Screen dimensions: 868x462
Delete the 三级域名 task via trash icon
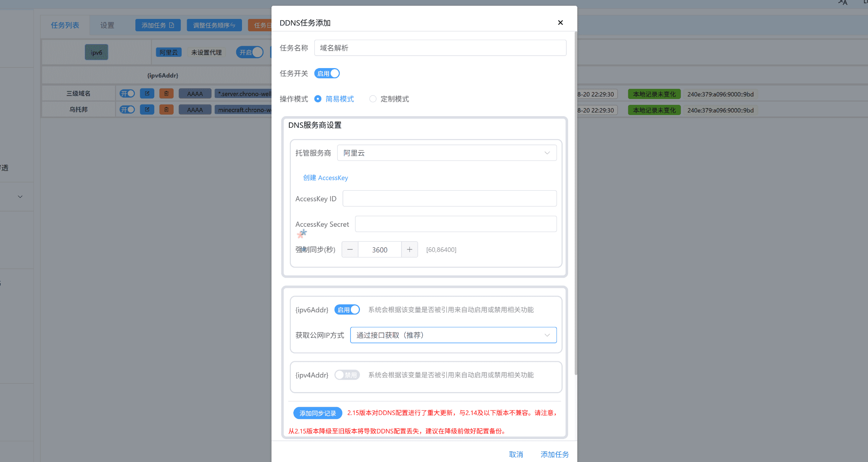166,94
